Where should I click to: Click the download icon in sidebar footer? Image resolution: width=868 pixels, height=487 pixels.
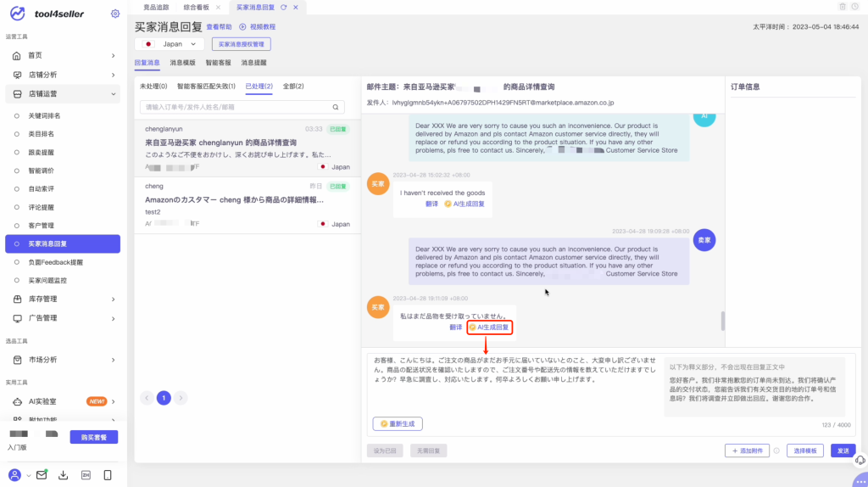click(64, 475)
